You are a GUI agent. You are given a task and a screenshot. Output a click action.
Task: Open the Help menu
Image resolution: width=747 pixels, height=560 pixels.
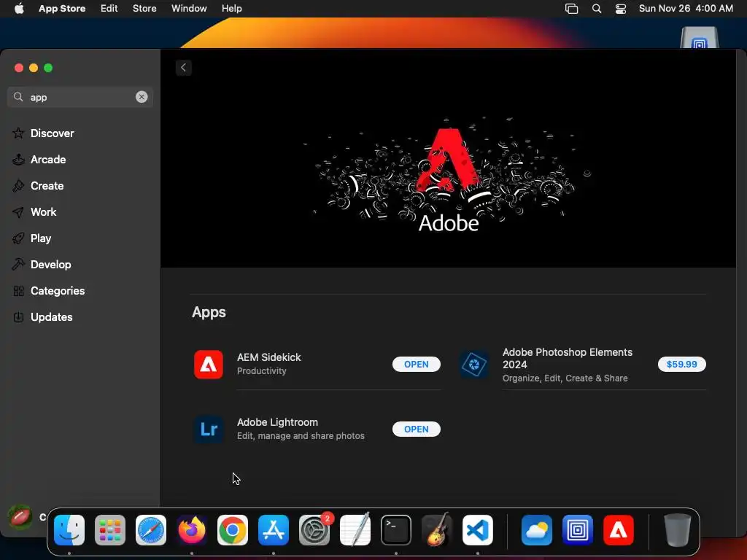click(x=231, y=9)
